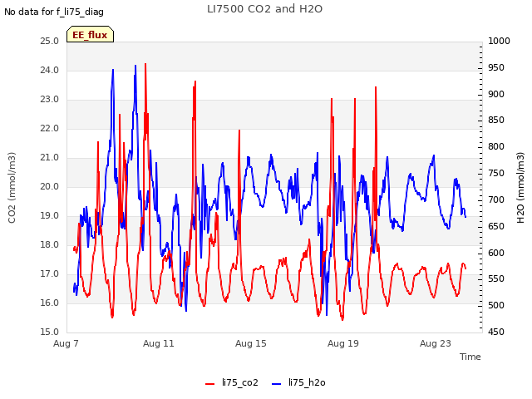Click the Aug 7 x-axis tick label
Image resolution: width=532 pixels, height=399 pixels.
(66, 343)
